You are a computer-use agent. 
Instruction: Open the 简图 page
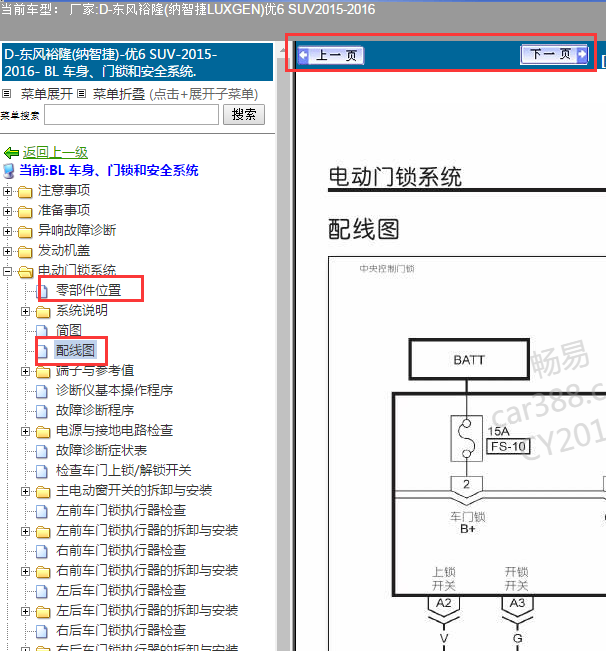tap(68, 330)
